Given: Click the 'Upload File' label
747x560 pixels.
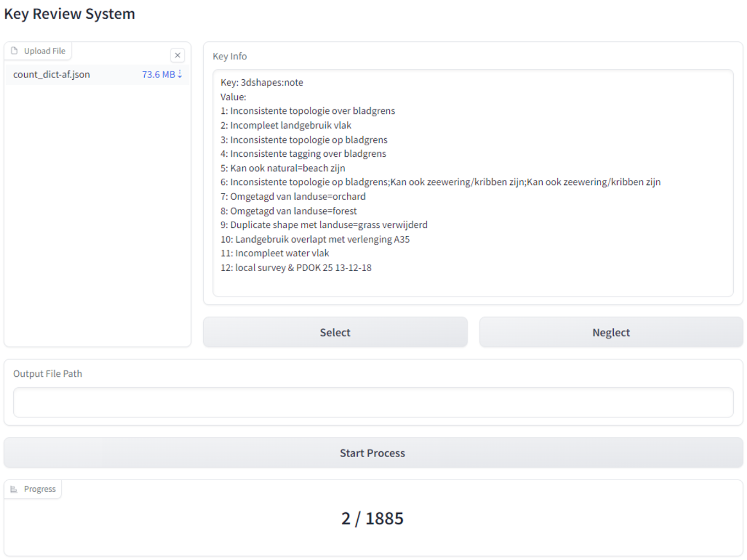Looking at the screenshot, I should 45,51.
